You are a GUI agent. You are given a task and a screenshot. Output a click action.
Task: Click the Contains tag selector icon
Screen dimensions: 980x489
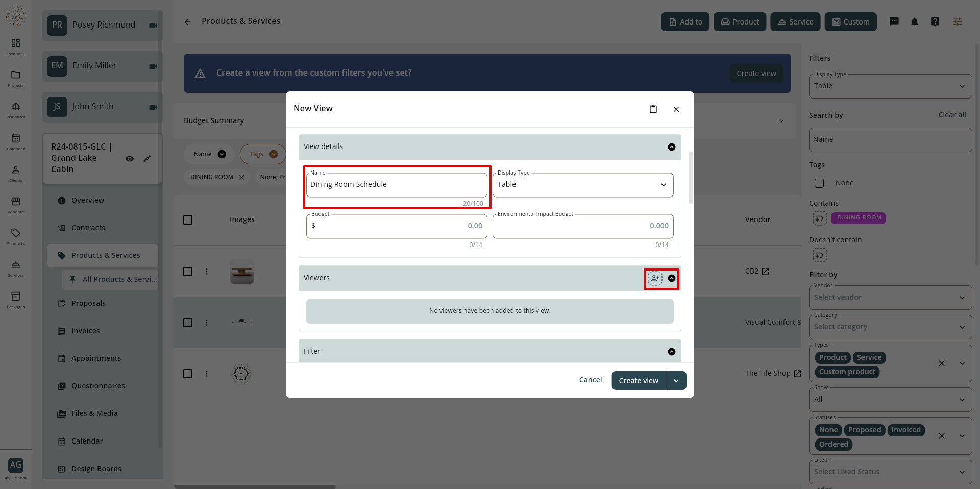click(820, 218)
